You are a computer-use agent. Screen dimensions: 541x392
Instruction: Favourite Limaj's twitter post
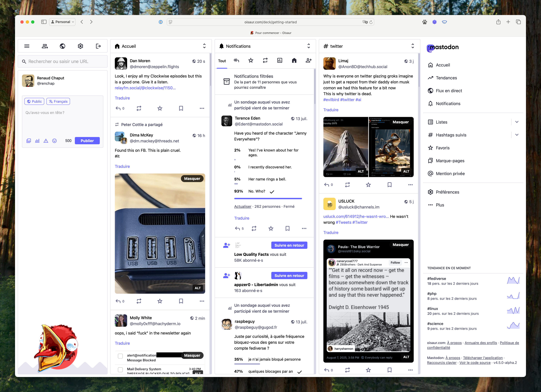pyautogui.click(x=368, y=185)
